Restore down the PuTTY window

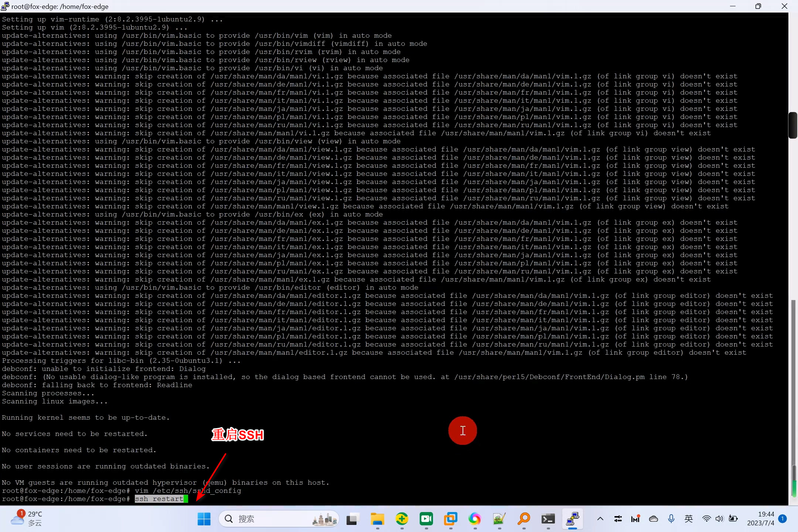tap(758, 6)
